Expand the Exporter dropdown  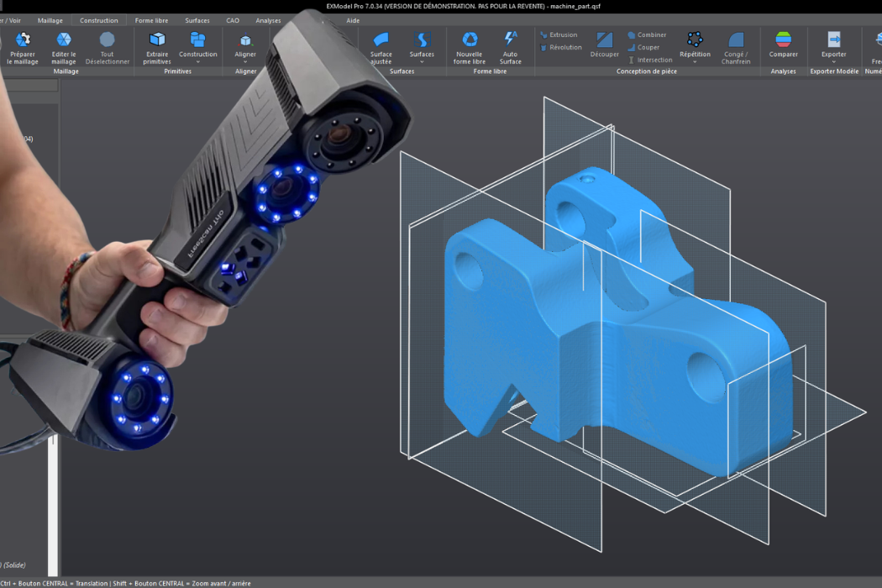click(x=833, y=62)
